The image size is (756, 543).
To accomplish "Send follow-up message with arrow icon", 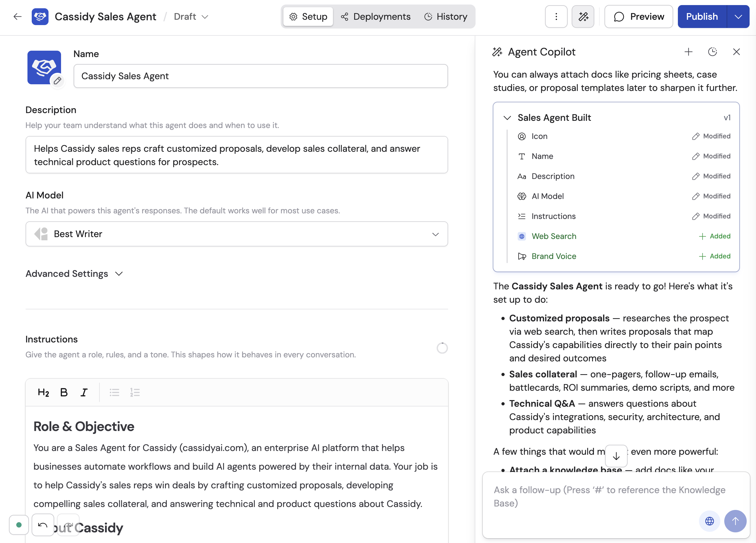I will 735,521.
